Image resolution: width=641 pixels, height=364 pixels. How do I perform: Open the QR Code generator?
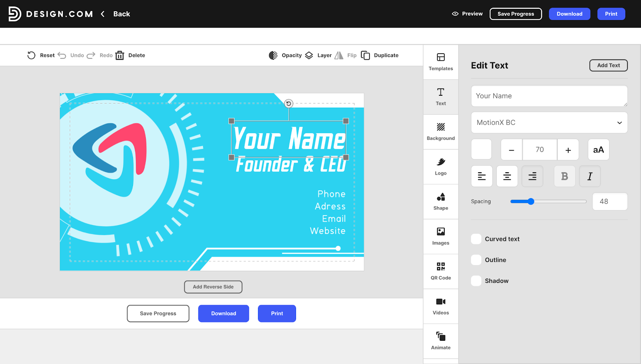440,271
